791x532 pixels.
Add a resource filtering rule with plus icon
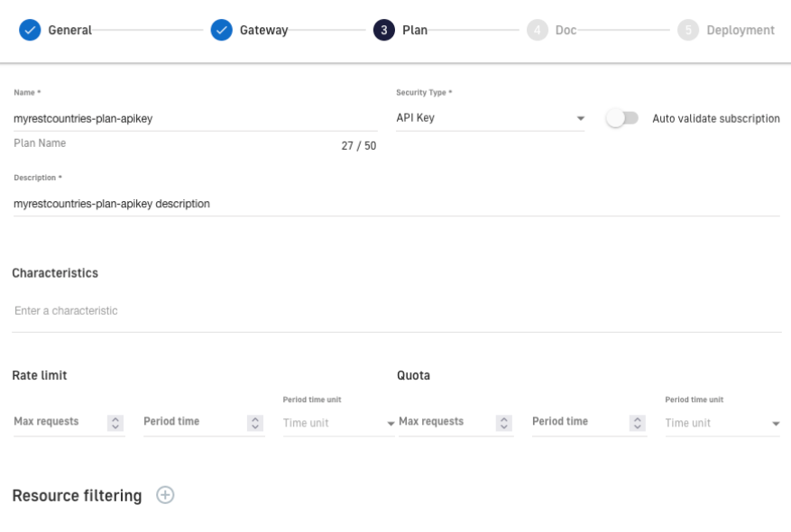165,495
